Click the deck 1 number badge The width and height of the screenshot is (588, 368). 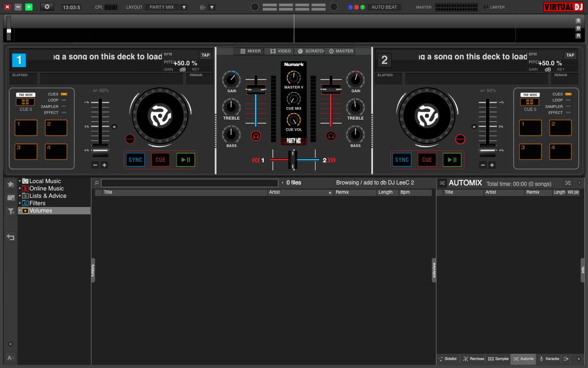[x=19, y=60]
